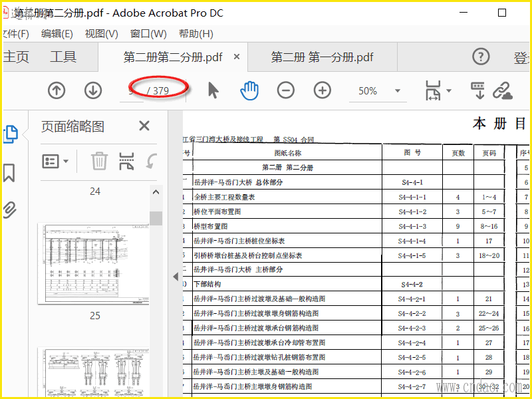Viewport: 532px width, 399px height.
Task: Click the S4-4-1-2 drawing number cell
Action: (412, 211)
